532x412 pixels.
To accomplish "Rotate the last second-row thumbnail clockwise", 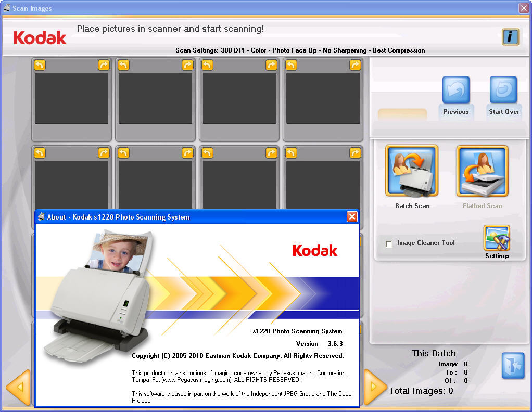I will [354, 153].
